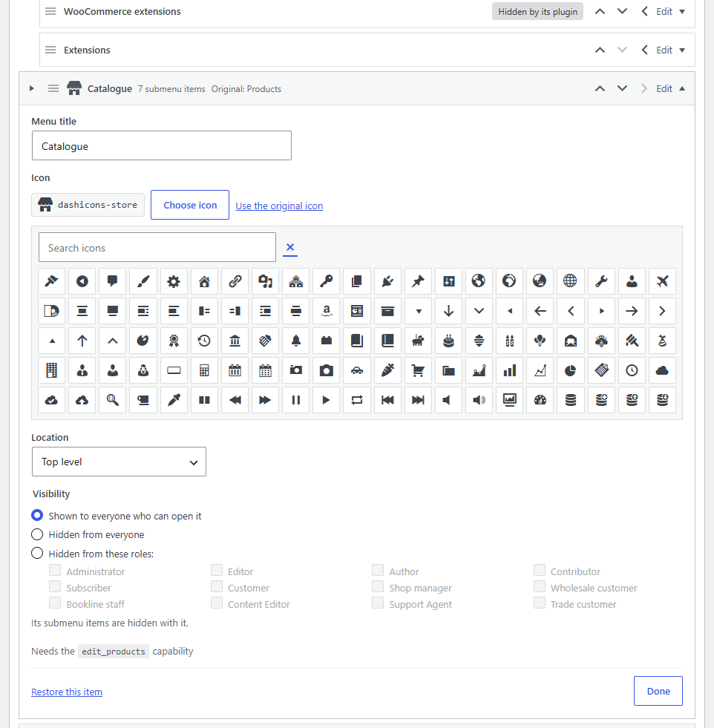Choose the awards ribbon icon
The height and width of the screenshot is (728, 714).
(x=174, y=341)
